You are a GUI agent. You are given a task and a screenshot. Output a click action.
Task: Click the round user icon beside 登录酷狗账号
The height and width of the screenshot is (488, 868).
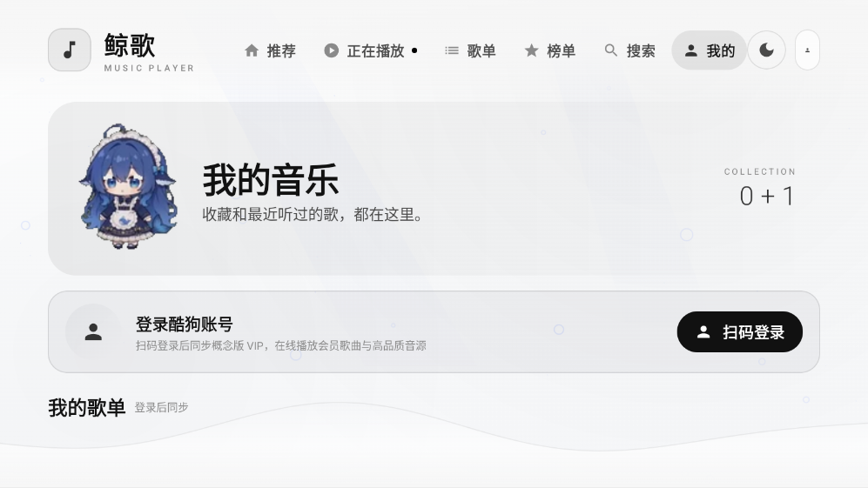pyautogui.click(x=93, y=331)
